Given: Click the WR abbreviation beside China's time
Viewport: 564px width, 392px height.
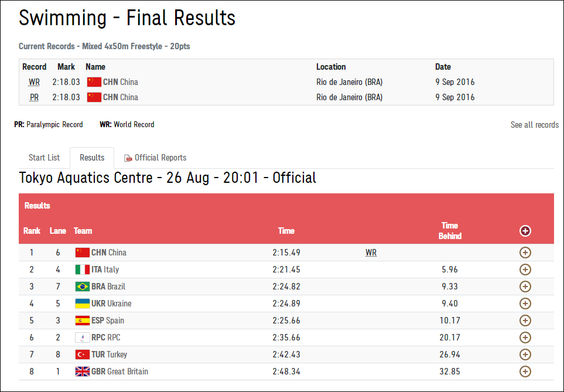Looking at the screenshot, I should pyautogui.click(x=371, y=253).
